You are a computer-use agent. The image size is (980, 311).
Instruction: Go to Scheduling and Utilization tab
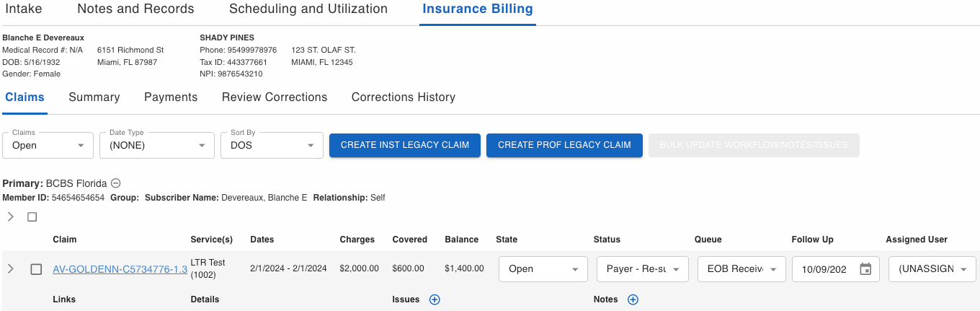[308, 9]
